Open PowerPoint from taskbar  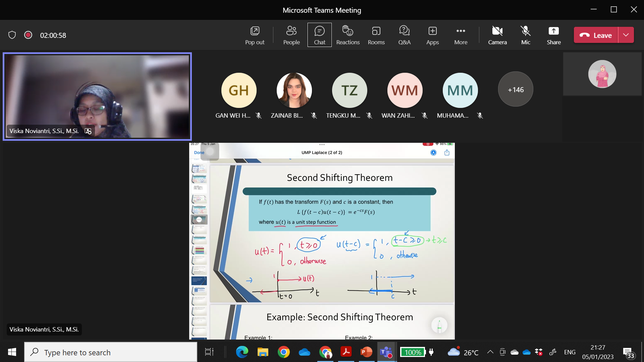[x=366, y=352]
